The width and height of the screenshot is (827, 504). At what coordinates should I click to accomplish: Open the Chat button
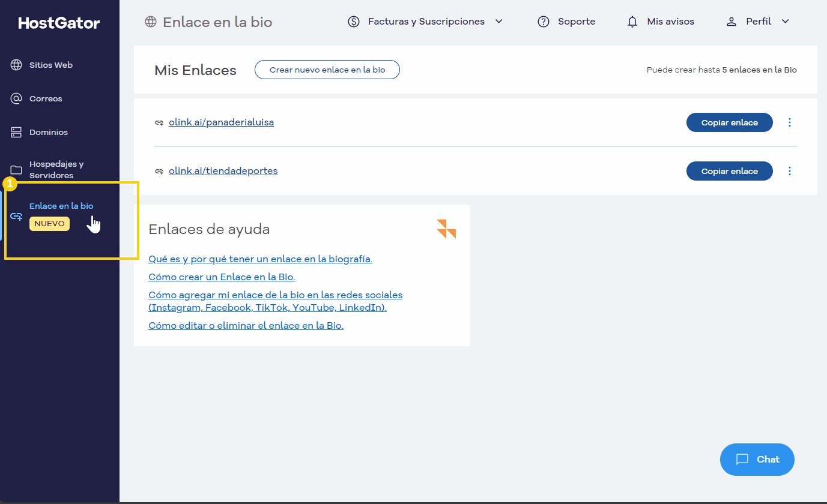coord(757,460)
